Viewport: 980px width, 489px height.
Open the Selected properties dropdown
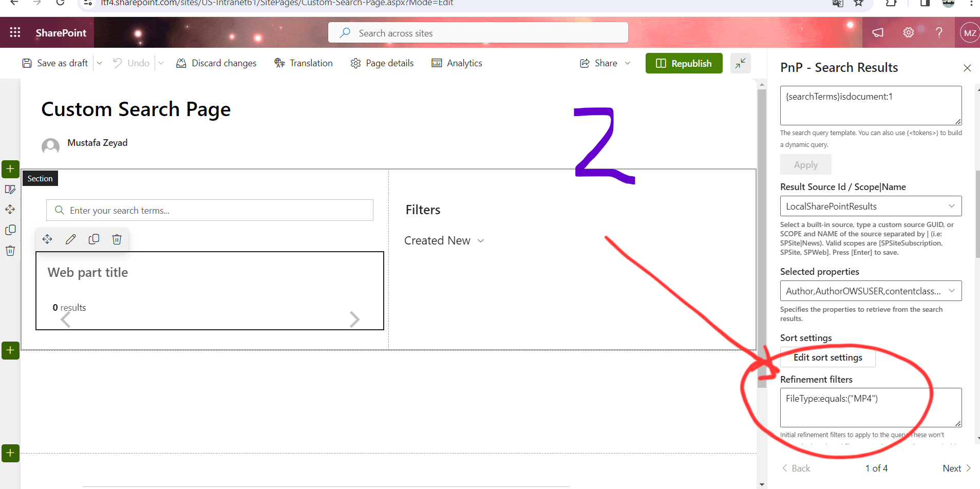point(871,291)
